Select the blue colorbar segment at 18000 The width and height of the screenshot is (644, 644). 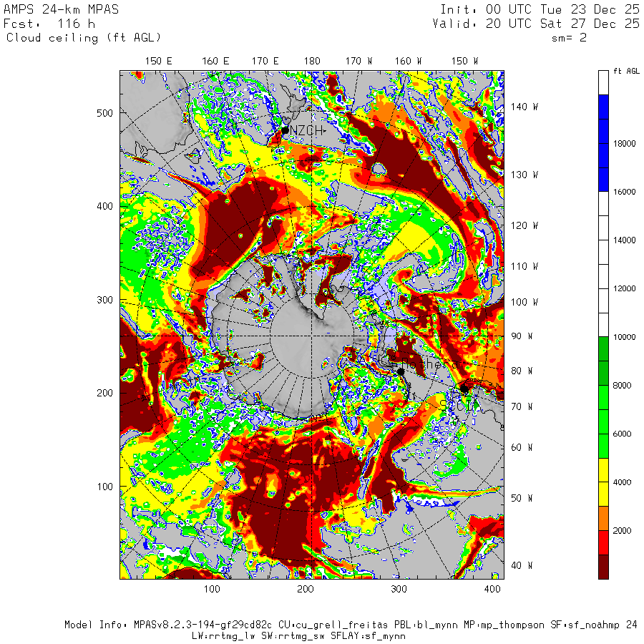[x=603, y=143]
